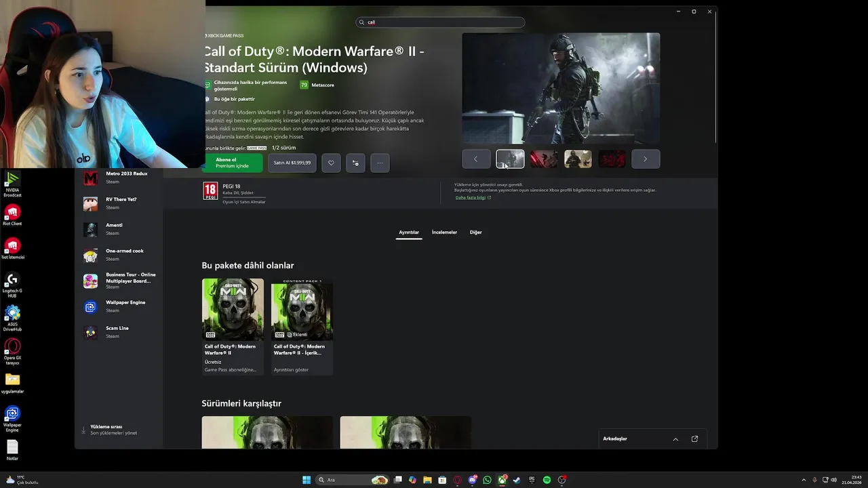This screenshot has height=488, width=868.
Task: Open the Daha fazla bilgi link
Action: [473, 197]
